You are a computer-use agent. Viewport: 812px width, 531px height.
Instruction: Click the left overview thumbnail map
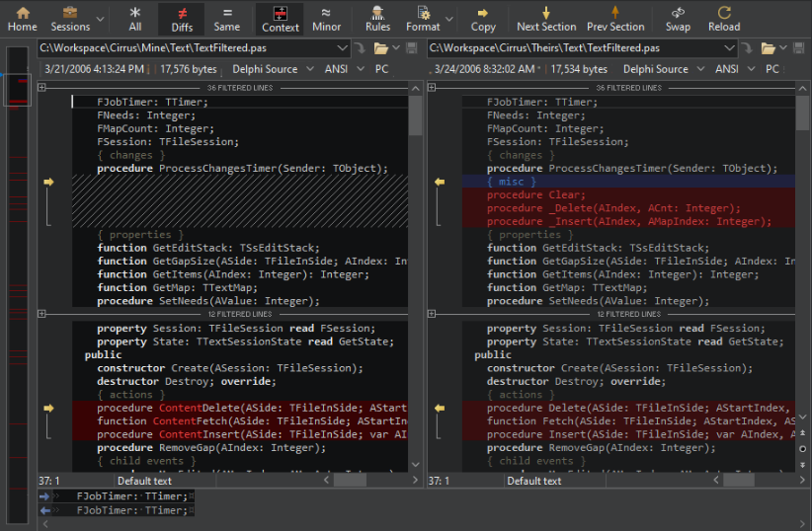pos(18,286)
